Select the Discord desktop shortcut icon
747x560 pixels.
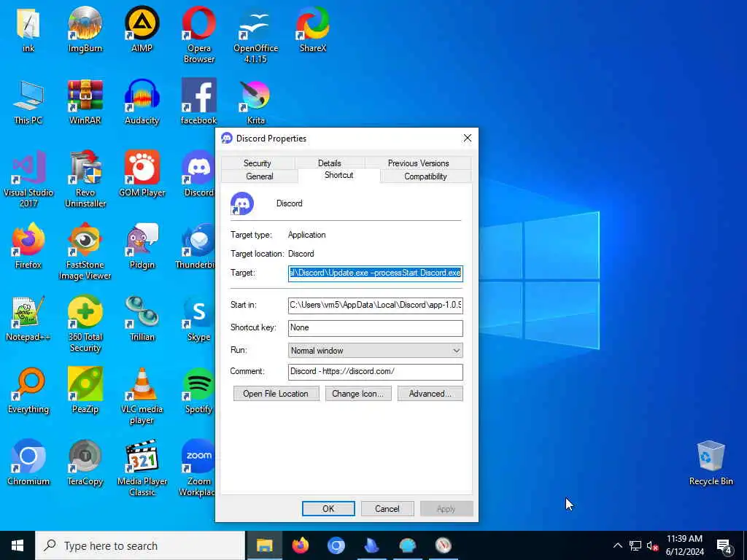[198, 174]
